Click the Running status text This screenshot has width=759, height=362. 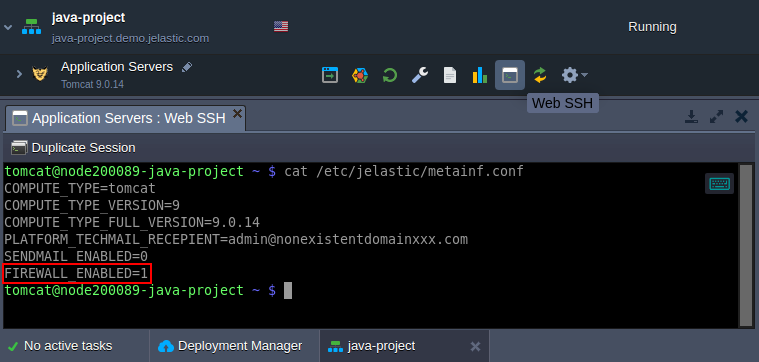coord(652,27)
